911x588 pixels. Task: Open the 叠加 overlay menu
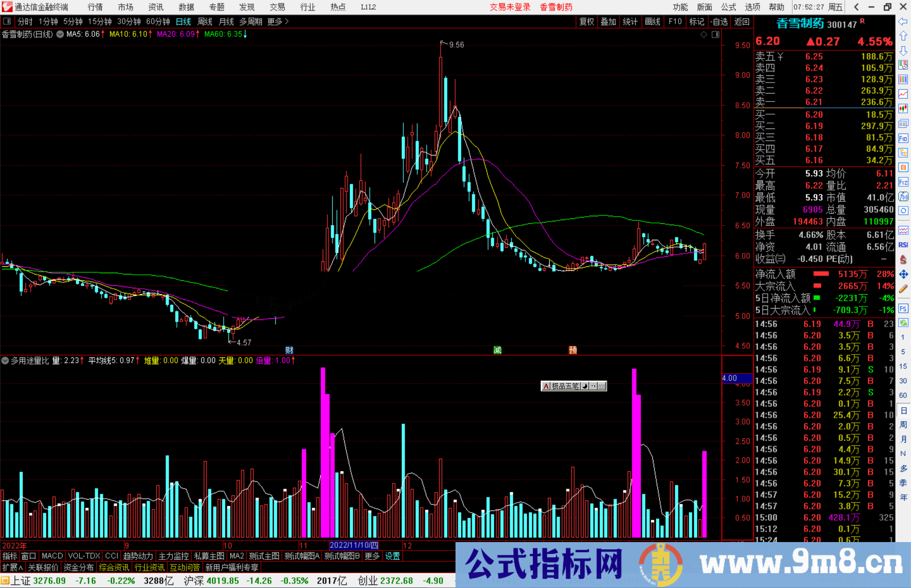click(x=608, y=21)
